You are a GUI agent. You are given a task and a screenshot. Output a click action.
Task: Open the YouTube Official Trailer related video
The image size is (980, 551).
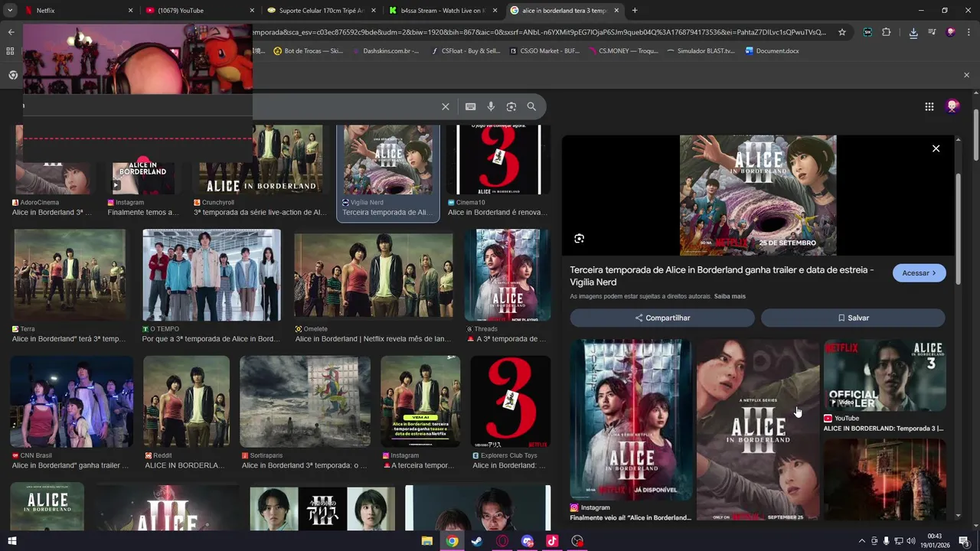coord(885,376)
